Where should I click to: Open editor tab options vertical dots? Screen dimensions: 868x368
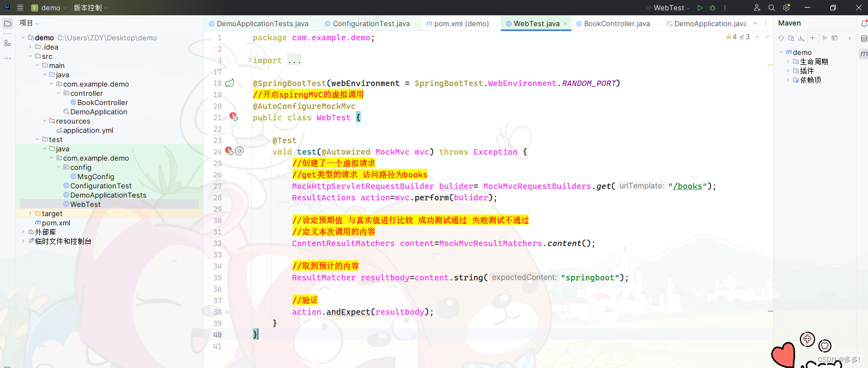pyautogui.click(x=766, y=23)
